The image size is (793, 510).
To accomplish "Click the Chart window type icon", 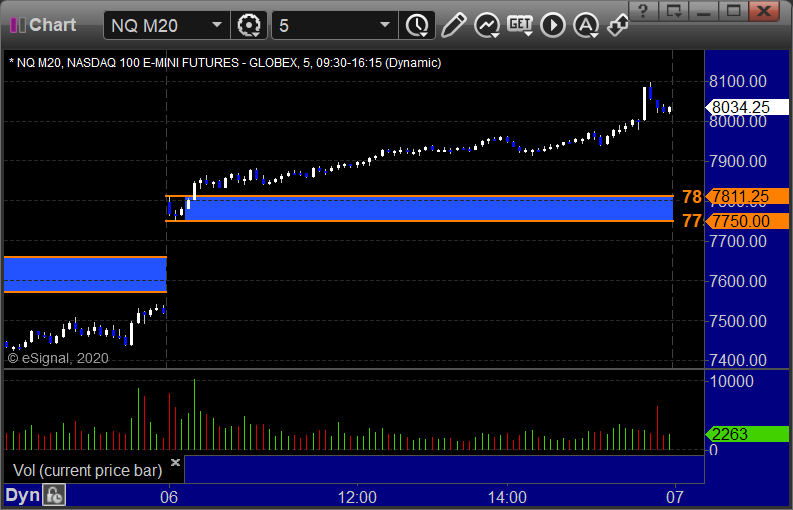I will click(18, 25).
